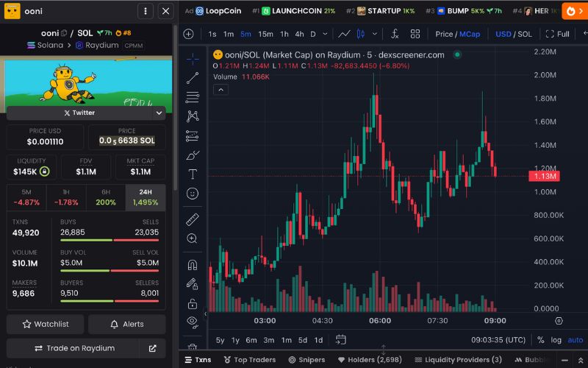Select the 24H stats period
588x368 pixels.
146,197
